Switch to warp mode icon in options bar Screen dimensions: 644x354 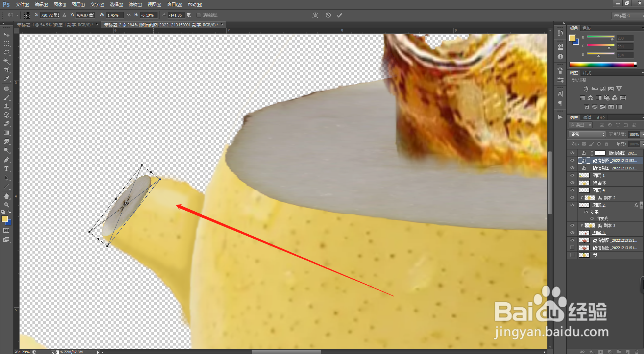pos(315,15)
